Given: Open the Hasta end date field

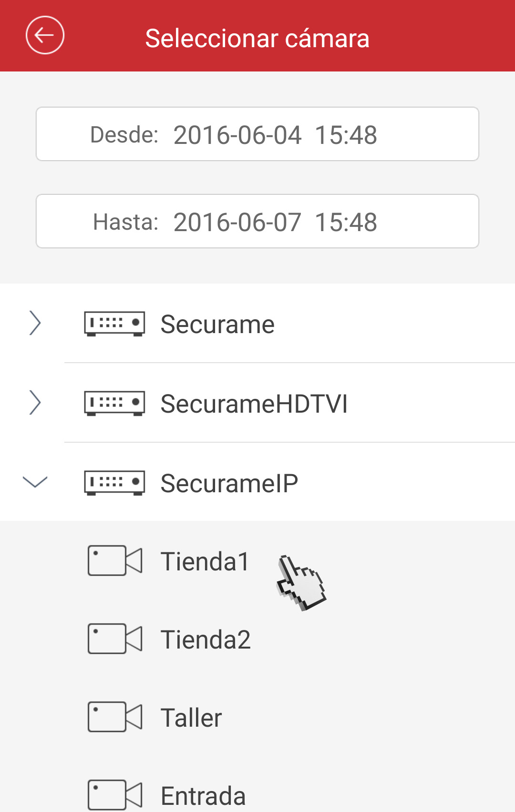Looking at the screenshot, I should point(257,221).
